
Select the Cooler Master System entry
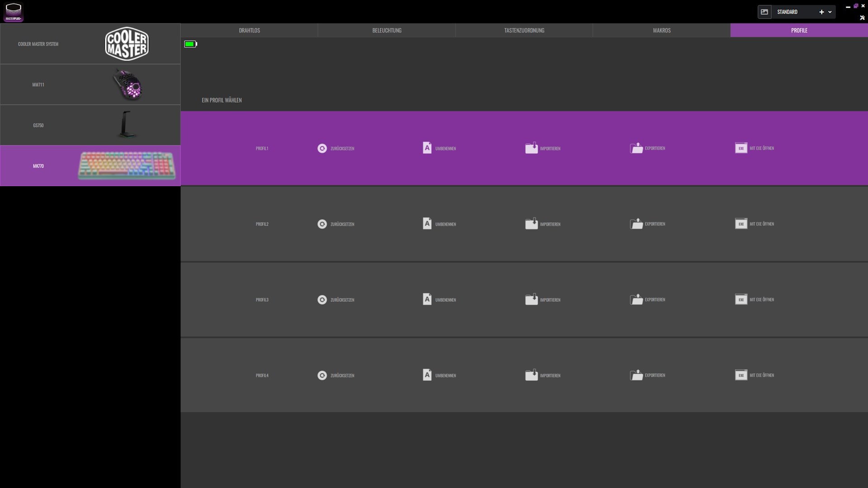click(x=90, y=44)
